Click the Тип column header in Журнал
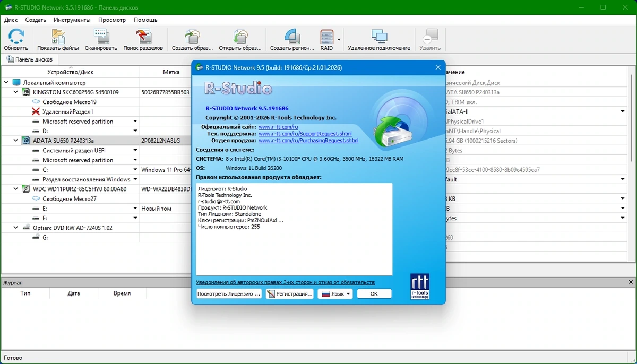 pos(25,293)
